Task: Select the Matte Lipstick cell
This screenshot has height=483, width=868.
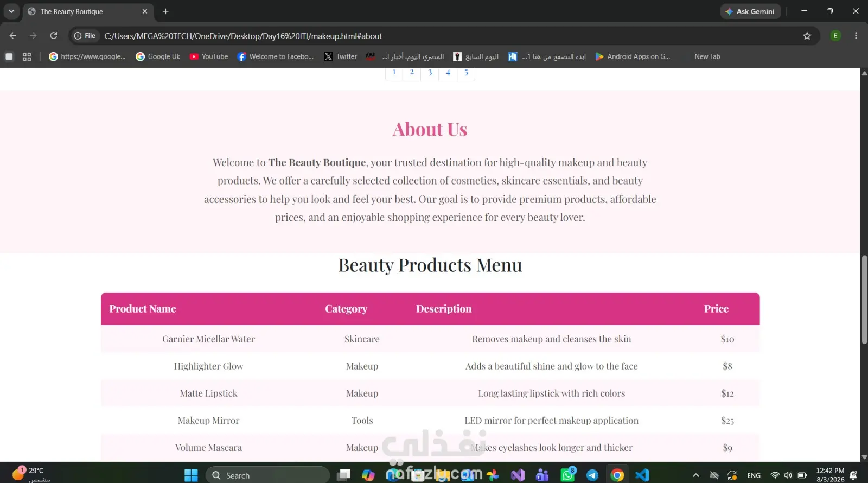Action: tap(208, 393)
